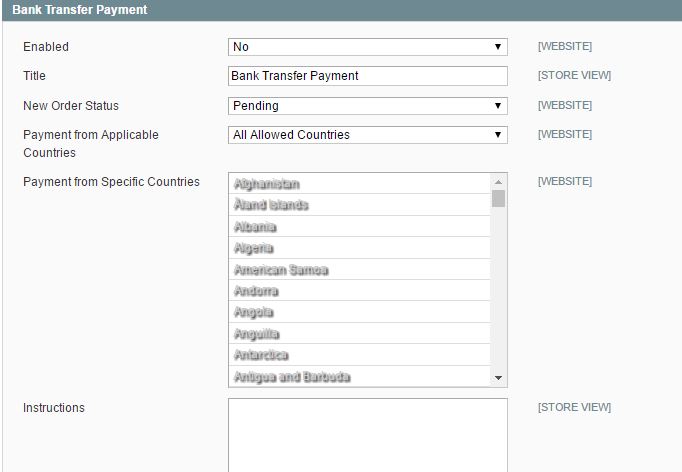Select Åland Islands in the countries list
This screenshot has width=682, height=472.
tap(359, 205)
